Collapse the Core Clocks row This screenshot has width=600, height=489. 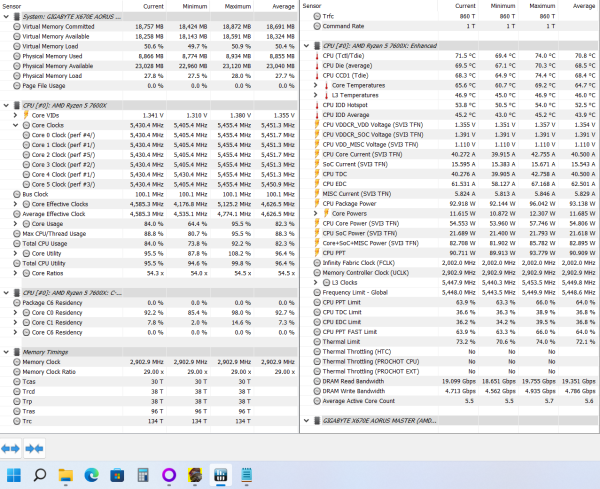pyautogui.click(x=15, y=125)
